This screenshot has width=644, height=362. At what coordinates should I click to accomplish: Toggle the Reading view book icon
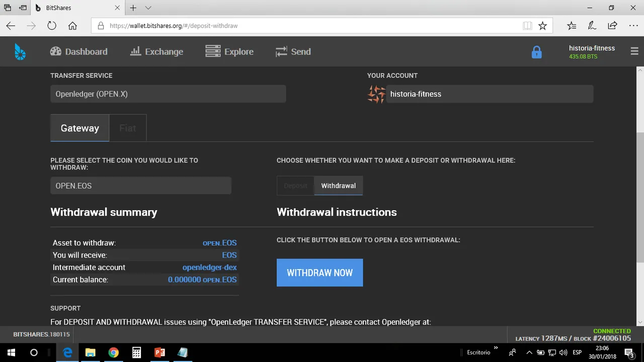pyautogui.click(x=527, y=26)
